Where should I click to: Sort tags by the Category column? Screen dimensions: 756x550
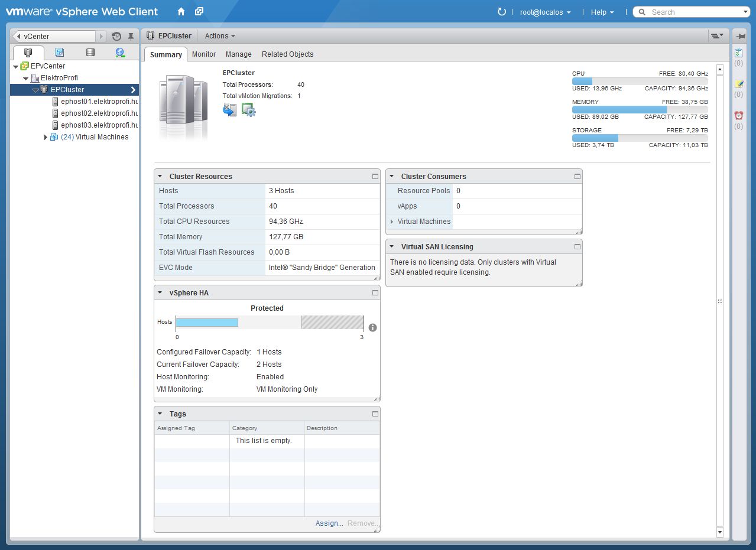(x=267, y=428)
